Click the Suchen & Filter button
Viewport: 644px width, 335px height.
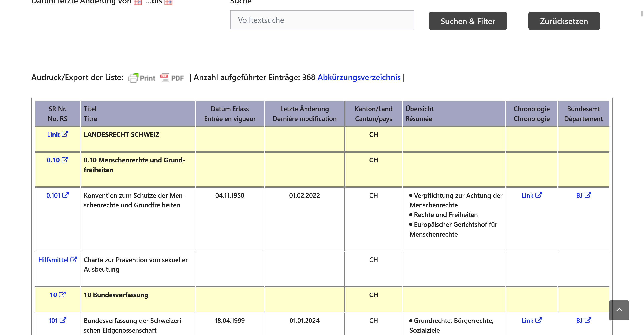click(467, 21)
